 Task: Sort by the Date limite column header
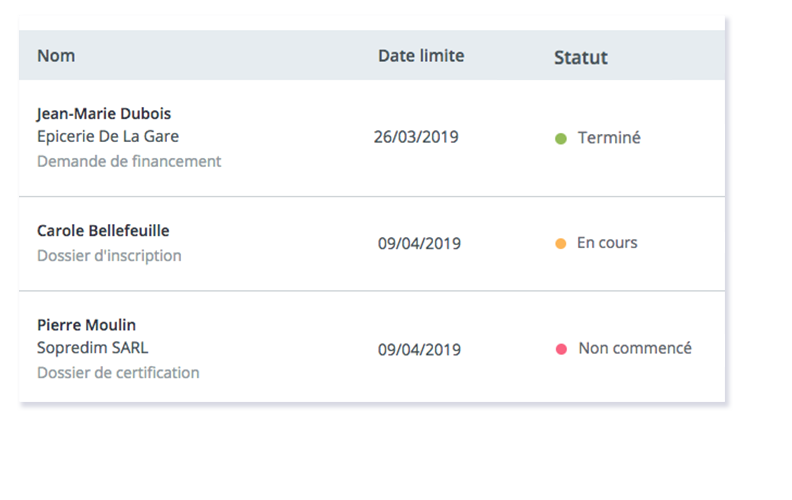pyautogui.click(x=421, y=56)
